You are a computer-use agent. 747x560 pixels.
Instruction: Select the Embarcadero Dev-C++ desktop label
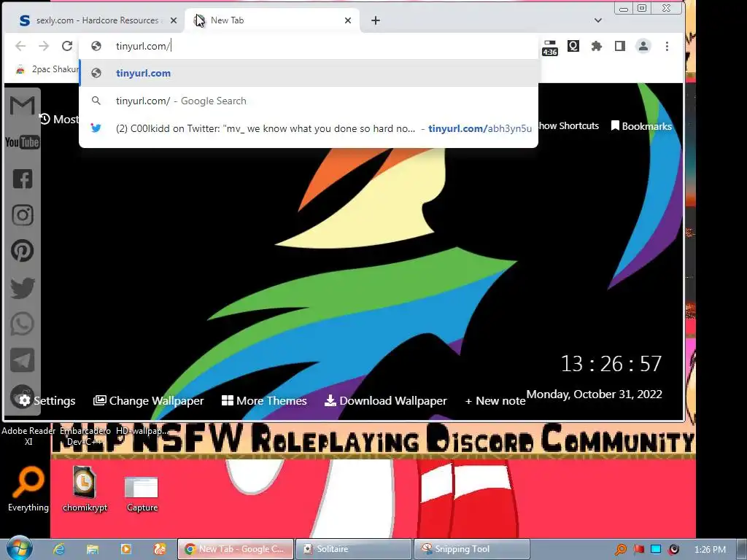point(85,436)
